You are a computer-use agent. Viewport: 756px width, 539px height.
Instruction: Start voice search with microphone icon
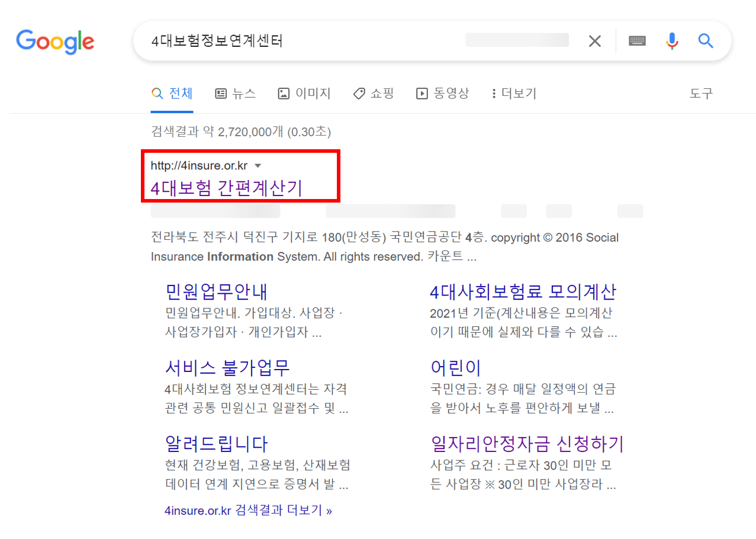[671, 41]
